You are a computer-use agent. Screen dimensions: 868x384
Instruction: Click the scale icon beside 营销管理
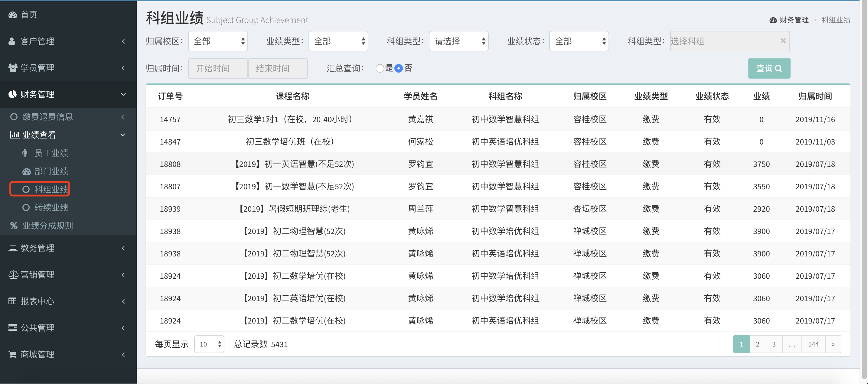13,275
